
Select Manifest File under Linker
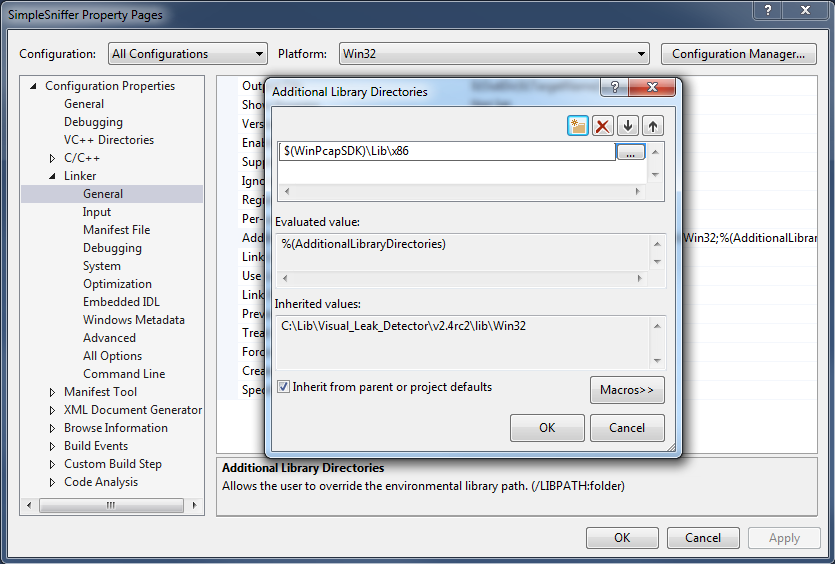pyautogui.click(x=117, y=230)
